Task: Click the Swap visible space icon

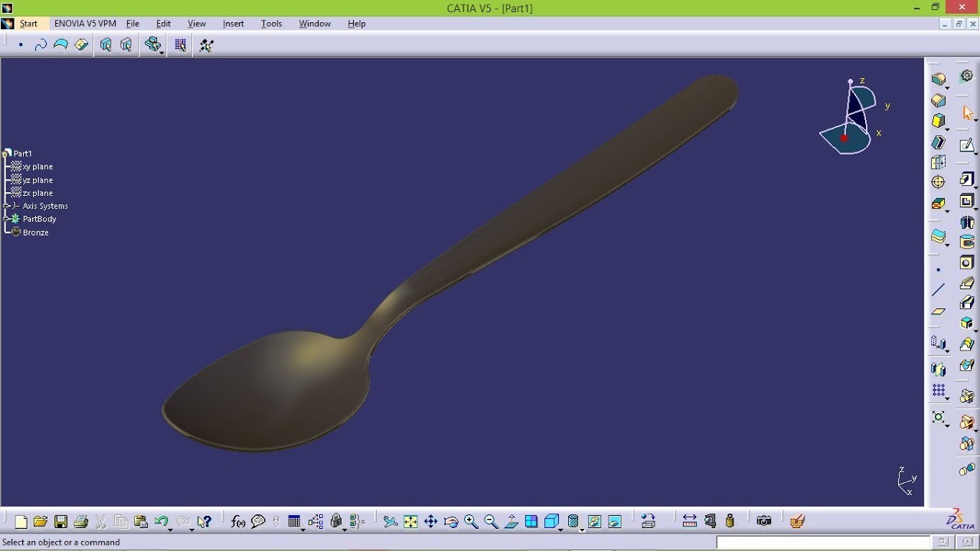Action: (x=614, y=522)
